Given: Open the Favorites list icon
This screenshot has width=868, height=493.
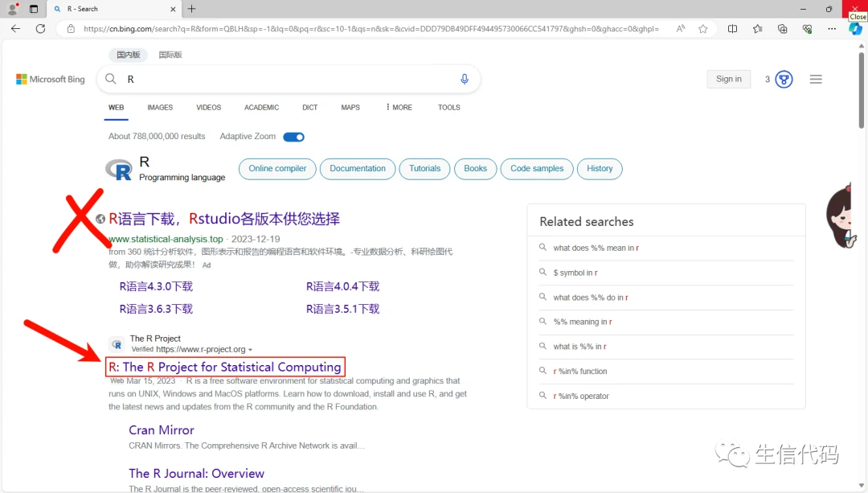Looking at the screenshot, I should click(x=757, y=29).
